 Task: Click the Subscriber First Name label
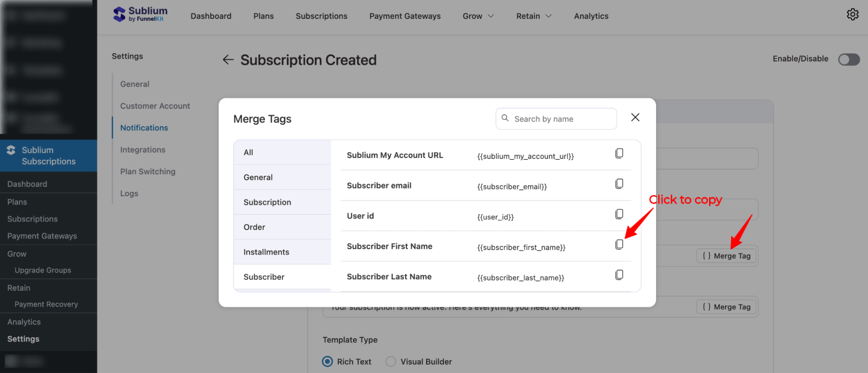click(389, 246)
